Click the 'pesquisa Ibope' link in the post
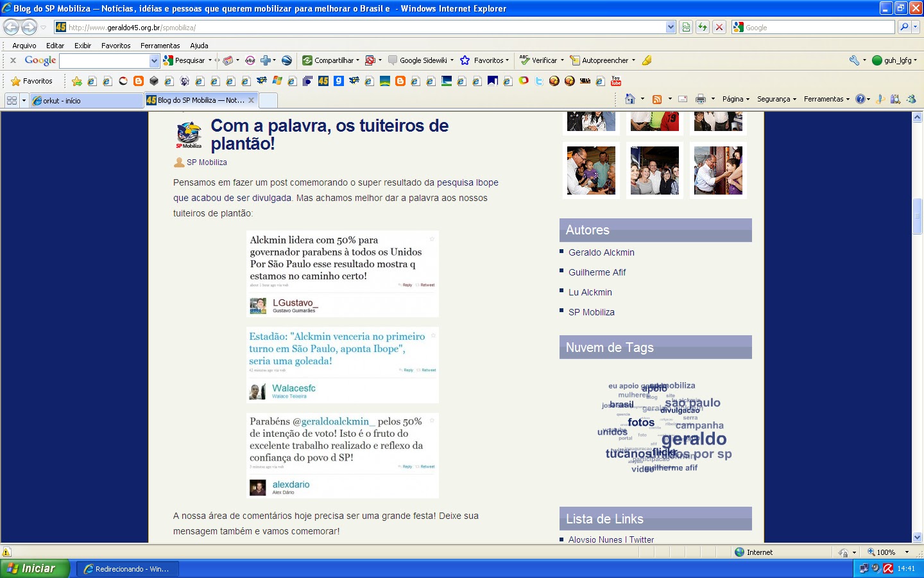This screenshot has height=578, width=924. [x=468, y=182]
